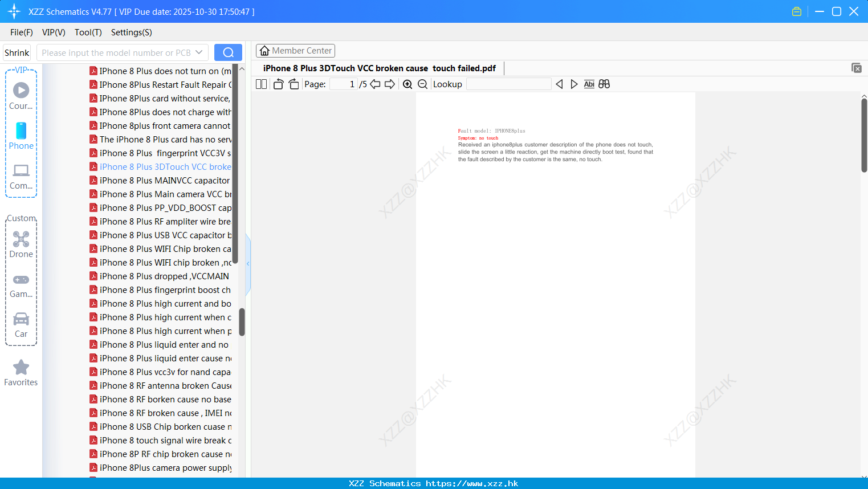Open 'iPhone 8 Plus fingerprint VCC3V' file
This screenshot has width=868, height=489.
160,153
